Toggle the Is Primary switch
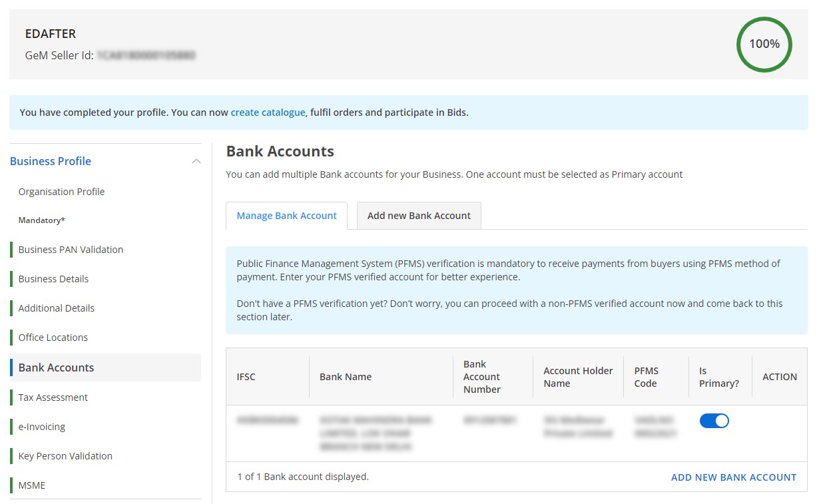The width and height of the screenshot is (823, 504). pyautogui.click(x=714, y=421)
